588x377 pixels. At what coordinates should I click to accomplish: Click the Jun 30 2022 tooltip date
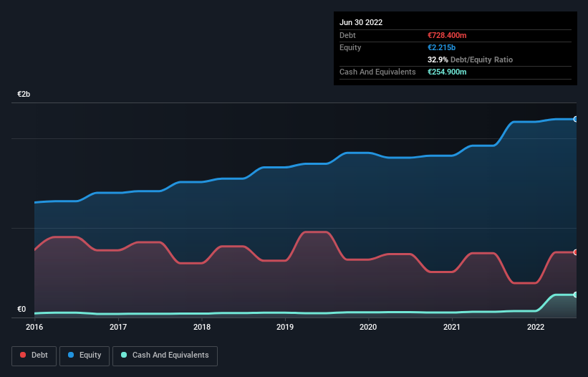coord(361,22)
